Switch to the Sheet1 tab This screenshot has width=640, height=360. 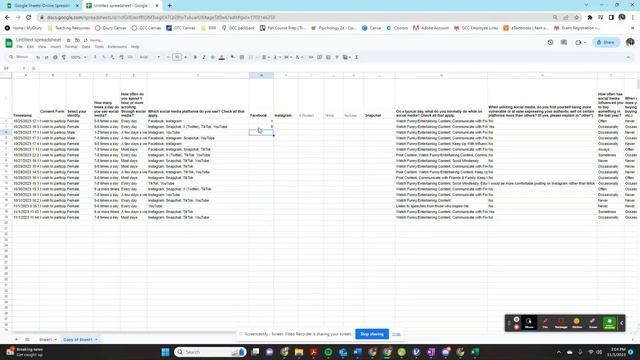(x=46, y=340)
